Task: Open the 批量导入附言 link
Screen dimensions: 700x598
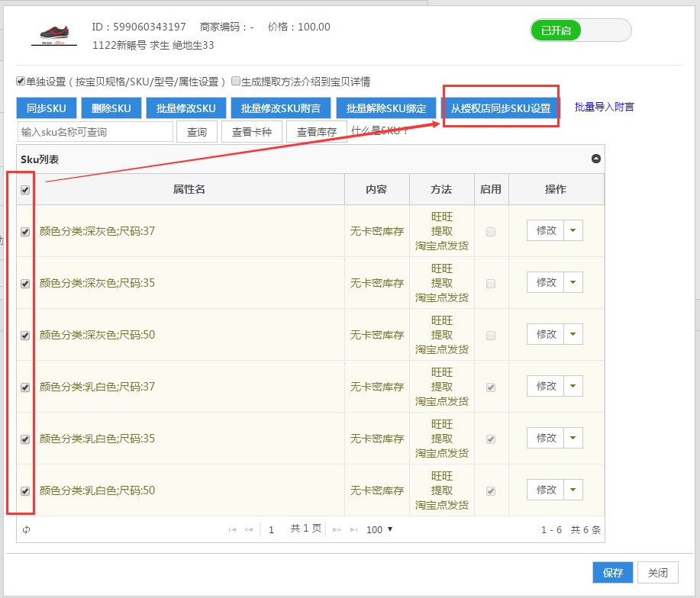Action: [604, 107]
